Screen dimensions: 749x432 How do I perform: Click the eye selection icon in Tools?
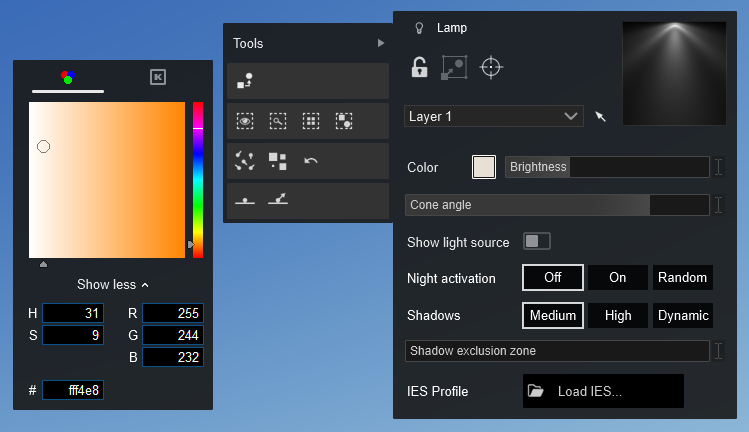245,121
